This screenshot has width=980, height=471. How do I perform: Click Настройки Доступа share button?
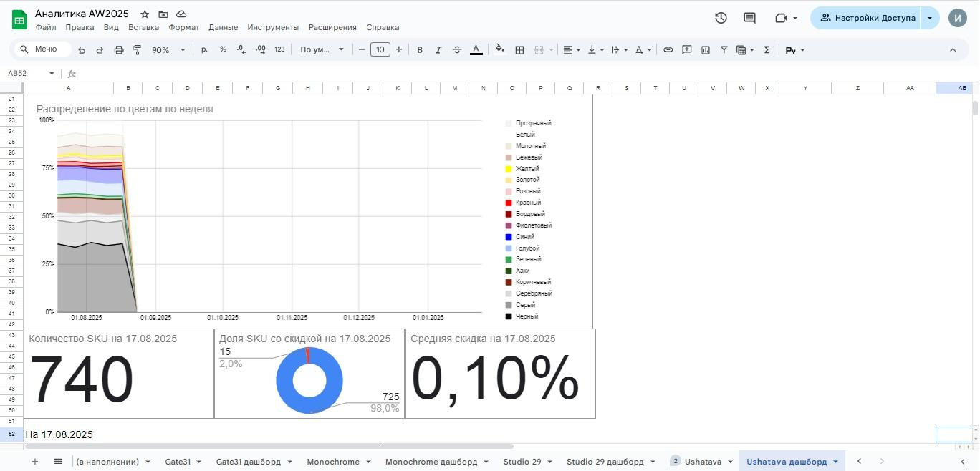tap(867, 18)
